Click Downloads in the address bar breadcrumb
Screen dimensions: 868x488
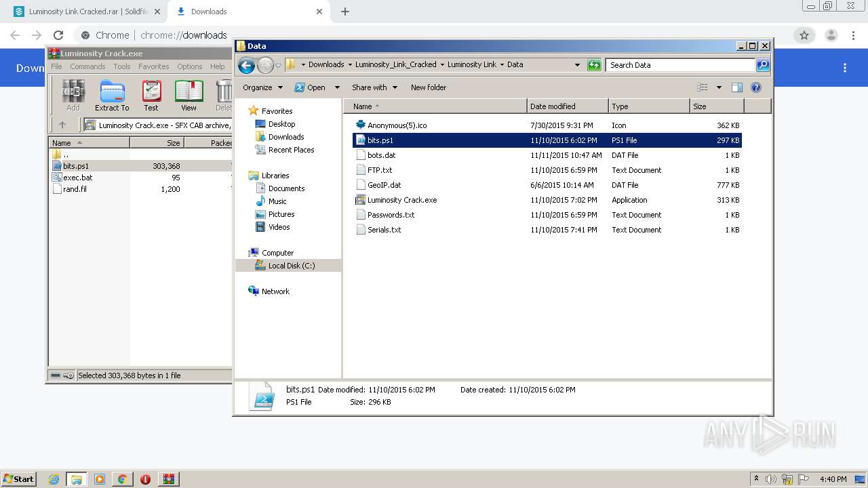click(x=326, y=64)
